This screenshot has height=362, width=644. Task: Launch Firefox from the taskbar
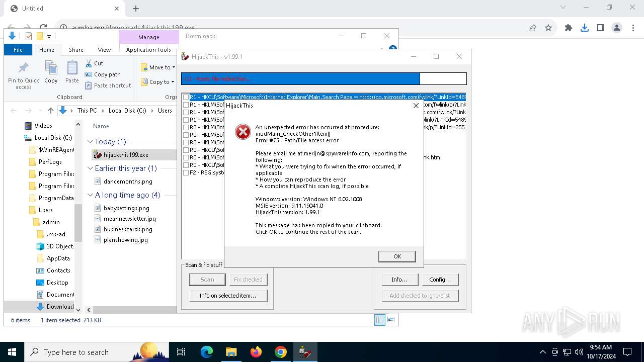coord(256,352)
